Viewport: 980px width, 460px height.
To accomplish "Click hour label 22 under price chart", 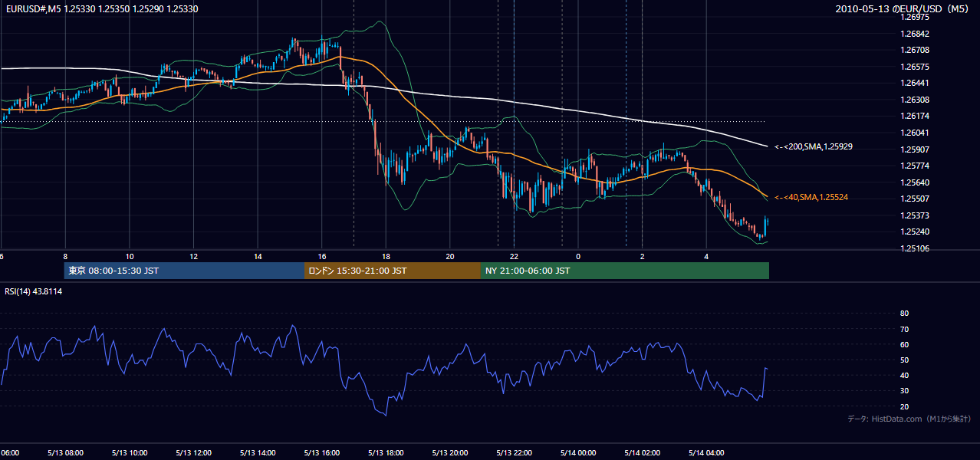I will [x=514, y=257].
